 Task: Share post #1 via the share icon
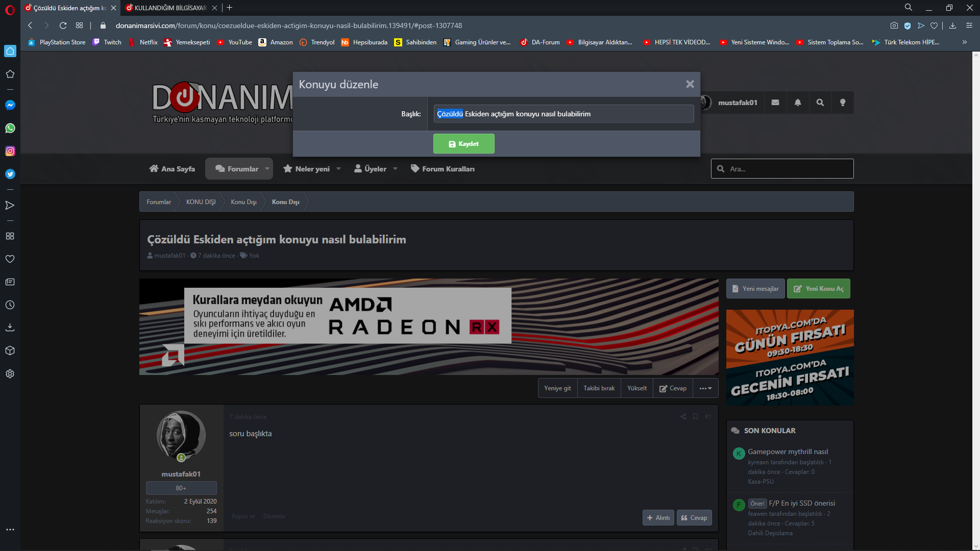pos(683,417)
